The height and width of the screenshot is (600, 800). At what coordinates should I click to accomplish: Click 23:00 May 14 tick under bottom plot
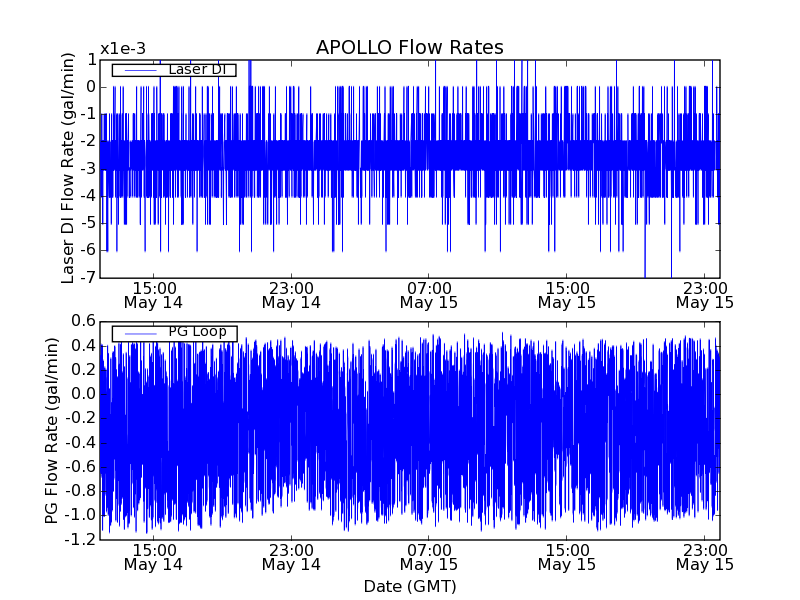(291, 556)
